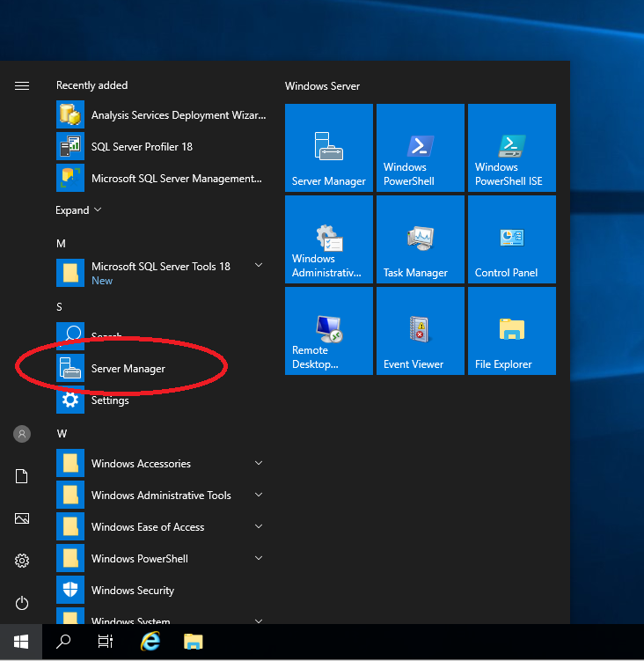This screenshot has width=644, height=661.
Task: Click the Windows Server tile group title
Action: point(322,86)
